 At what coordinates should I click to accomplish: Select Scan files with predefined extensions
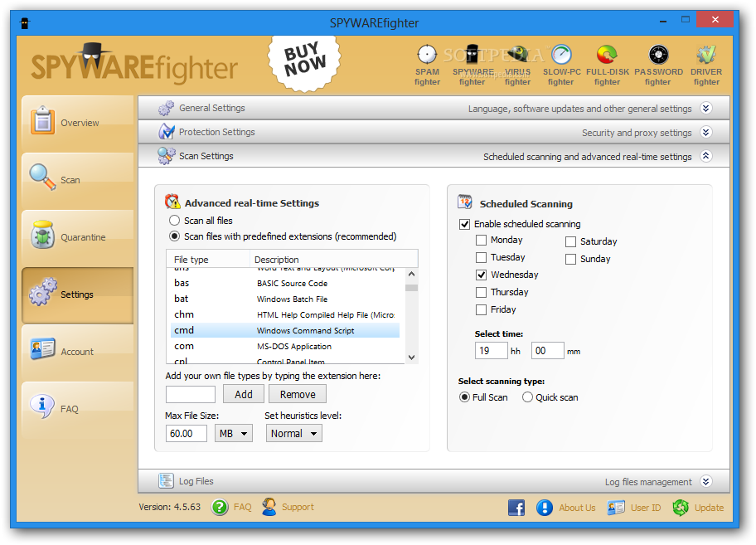(x=174, y=236)
